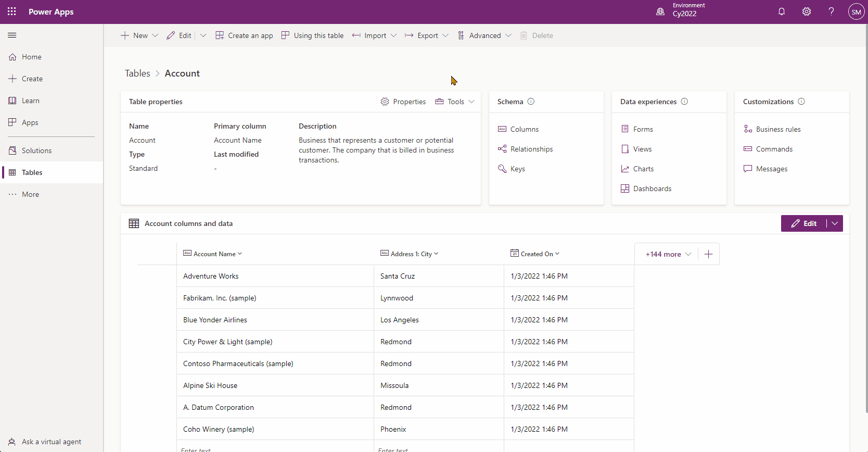Click the Adventure Works account name cell
This screenshot has width=868, height=452.
pyautogui.click(x=211, y=276)
